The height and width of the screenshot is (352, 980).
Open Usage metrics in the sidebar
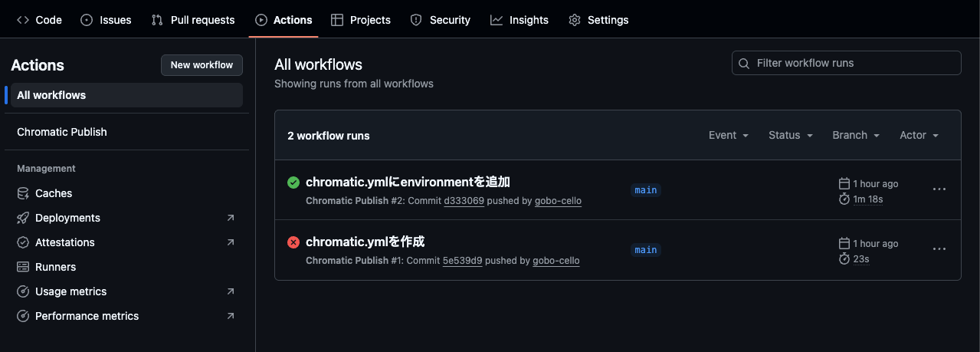123,291
